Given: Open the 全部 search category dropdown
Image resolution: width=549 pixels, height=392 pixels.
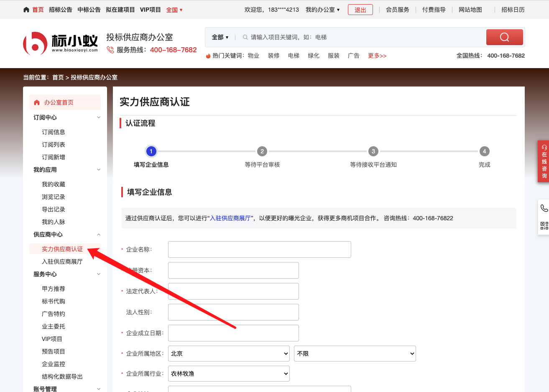Looking at the screenshot, I should [220, 37].
